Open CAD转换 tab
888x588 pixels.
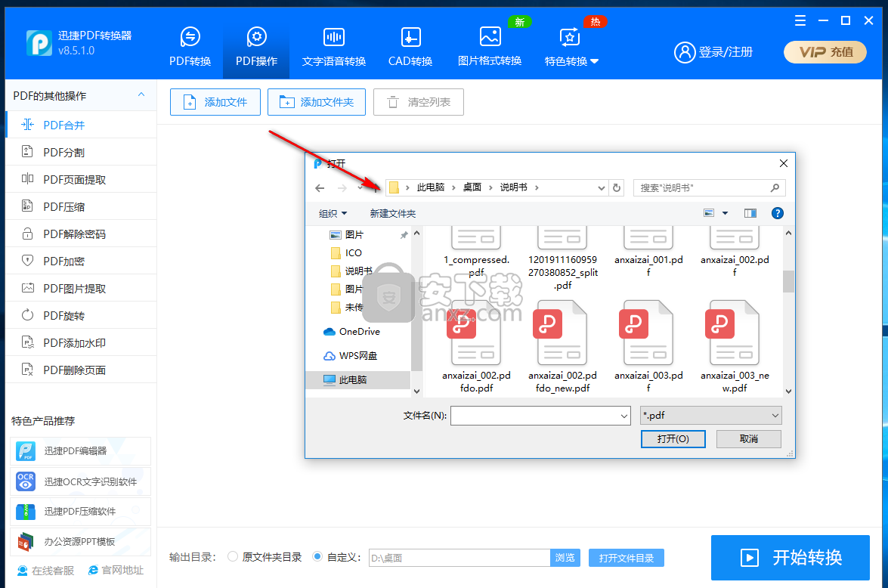tap(410, 46)
